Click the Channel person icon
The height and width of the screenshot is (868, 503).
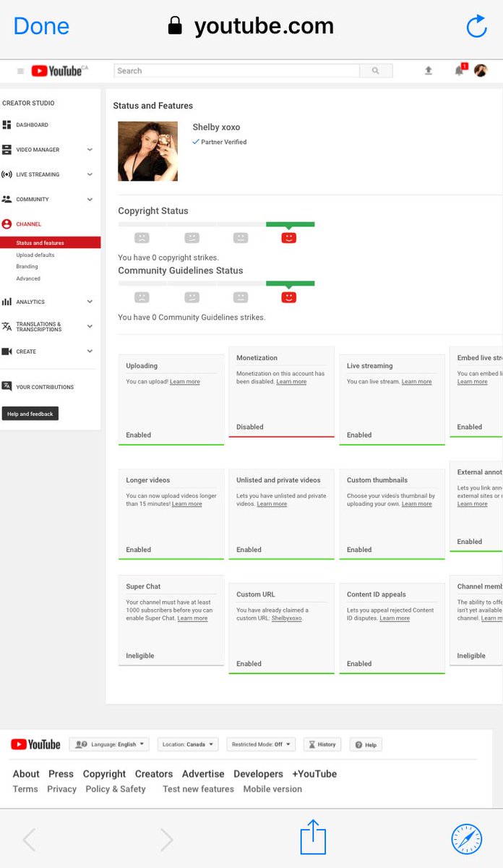click(x=7, y=224)
